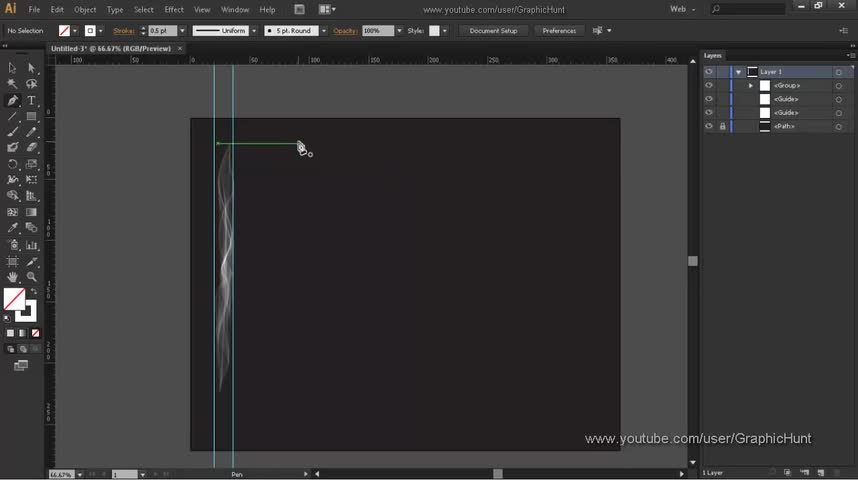This screenshot has height=480, width=858.
Task: Open the Opacity percentage dropdown arrow
Action: [x=399, y=31]
